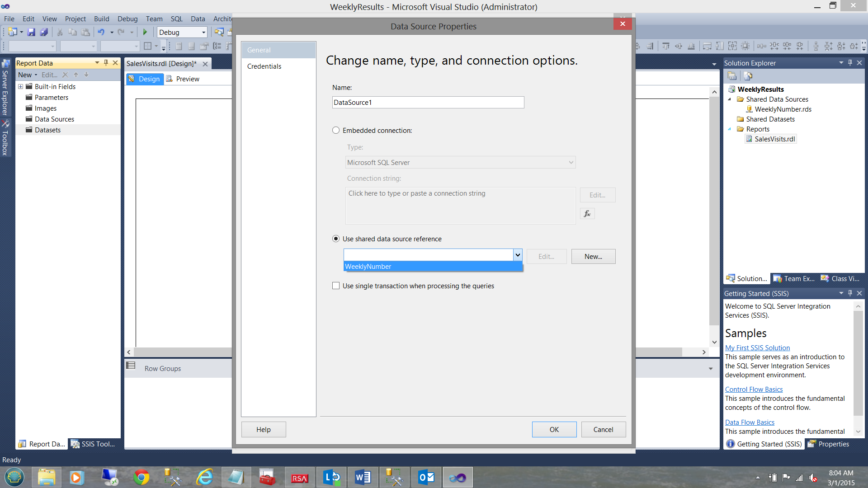The height and width of the screenshot is (488, 868).
Task: Click the OK button
Action: tap(554, 430)
